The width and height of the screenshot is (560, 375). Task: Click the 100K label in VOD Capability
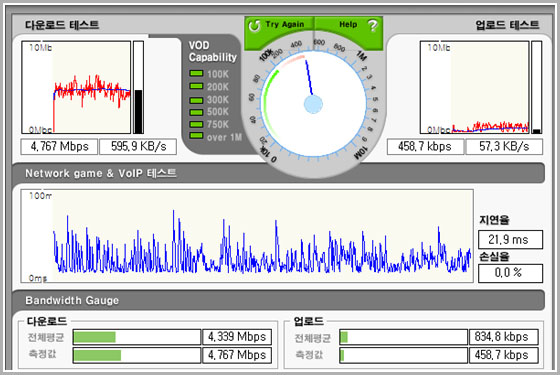pos(218,74)
